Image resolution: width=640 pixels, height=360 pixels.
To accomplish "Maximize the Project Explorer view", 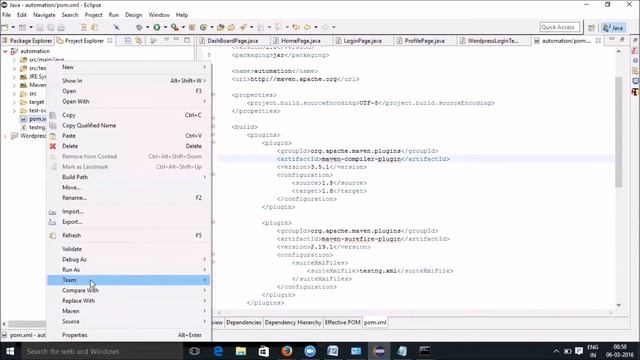I will 187,40.
